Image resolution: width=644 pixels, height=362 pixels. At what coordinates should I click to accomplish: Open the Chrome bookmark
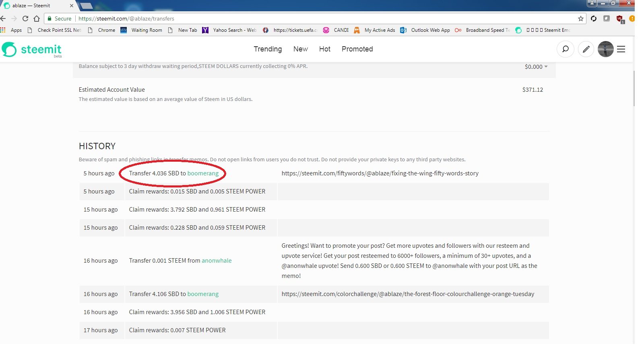click(x=102, y=30)
